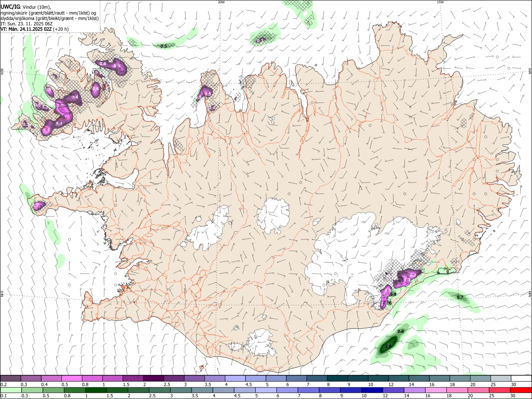Pick snow-scale swatch between 18 and 20

pyautogui.click(x=460, y=378)
